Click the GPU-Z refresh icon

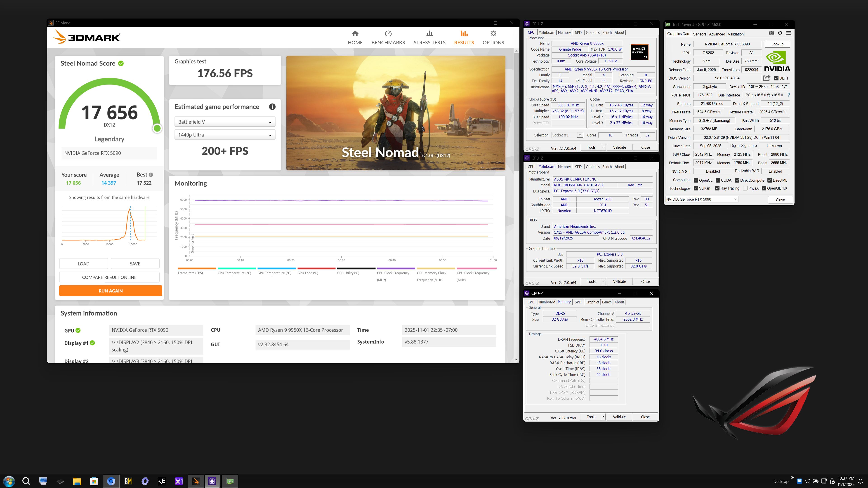pos(780,33)
